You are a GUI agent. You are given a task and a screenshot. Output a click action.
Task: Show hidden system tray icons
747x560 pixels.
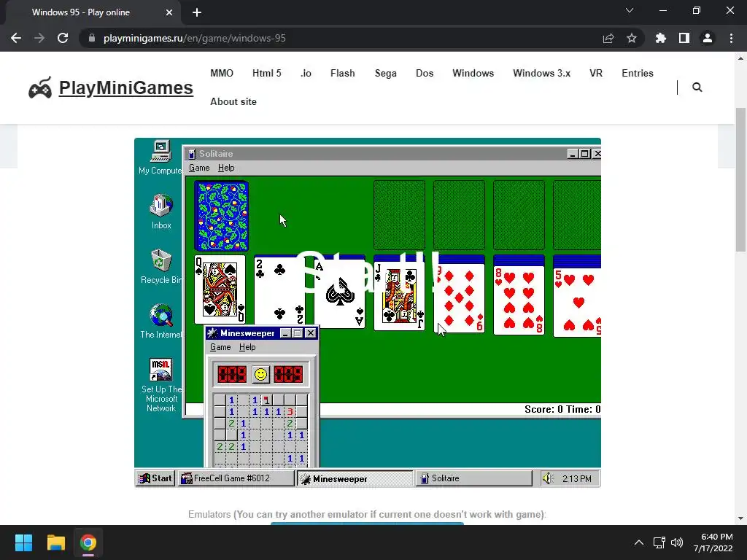pos(639,542)
